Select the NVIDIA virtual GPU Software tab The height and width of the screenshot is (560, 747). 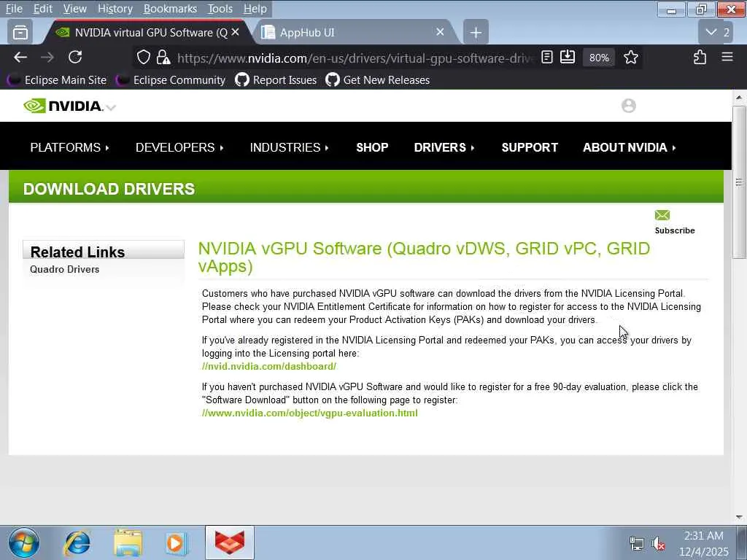point(147,32)
